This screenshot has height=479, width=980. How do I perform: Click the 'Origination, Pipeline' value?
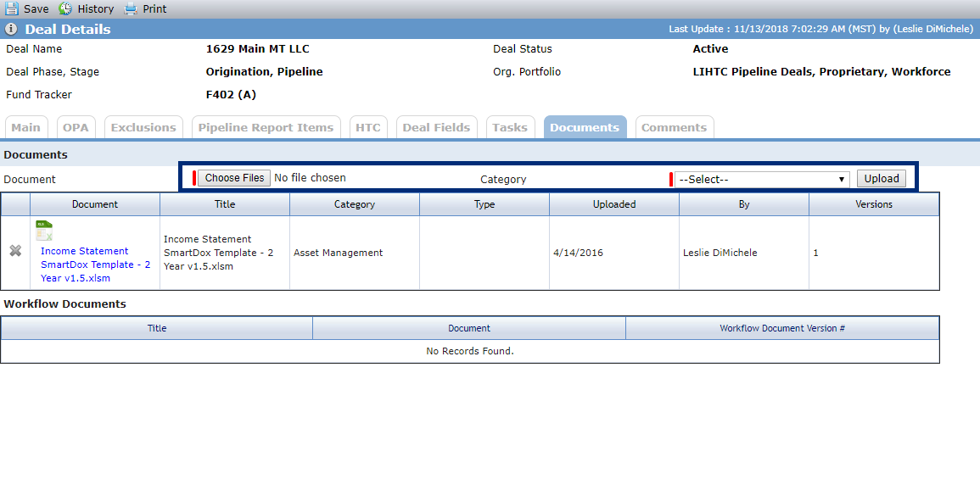(265, 72)
